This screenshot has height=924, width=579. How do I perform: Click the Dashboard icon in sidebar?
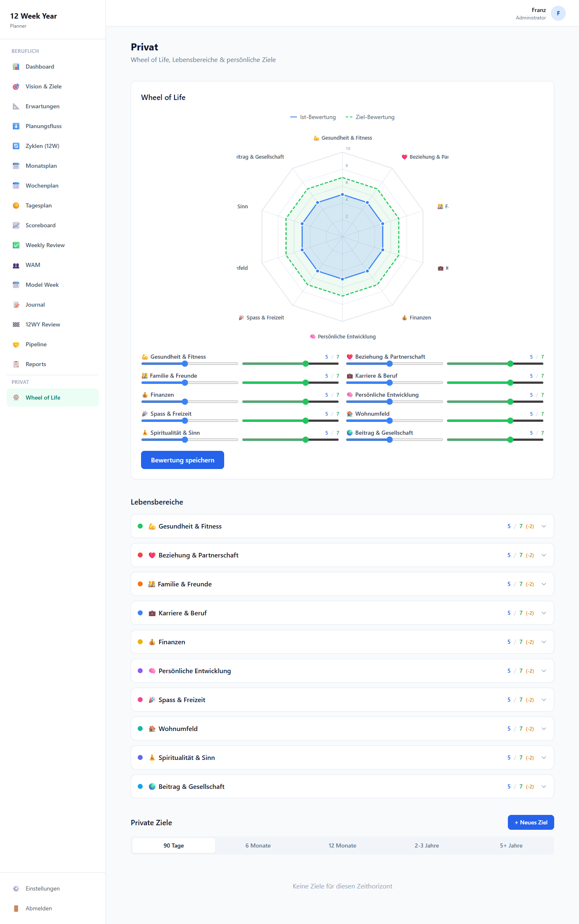click(16, 67)
